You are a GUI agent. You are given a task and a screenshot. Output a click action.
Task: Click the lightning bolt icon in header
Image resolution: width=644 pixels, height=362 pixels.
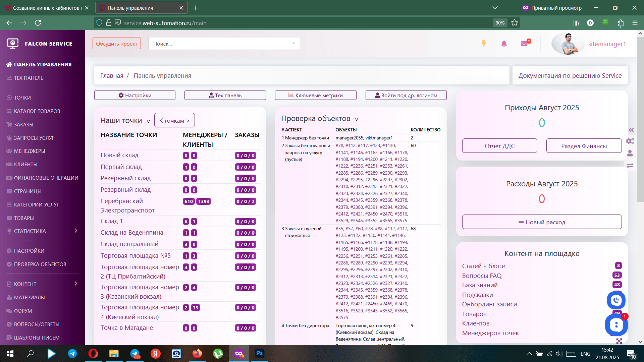click(x=484, y=44)
